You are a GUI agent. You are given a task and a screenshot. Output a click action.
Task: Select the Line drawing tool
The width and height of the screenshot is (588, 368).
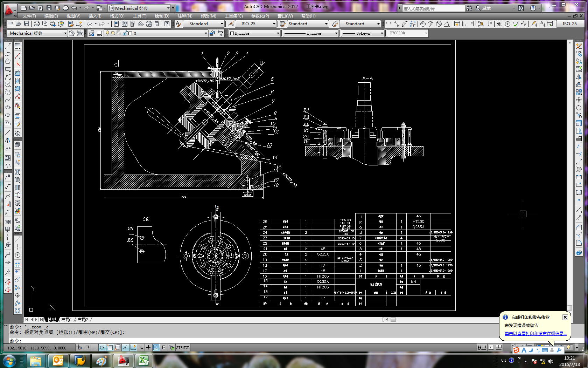point(8,46)
